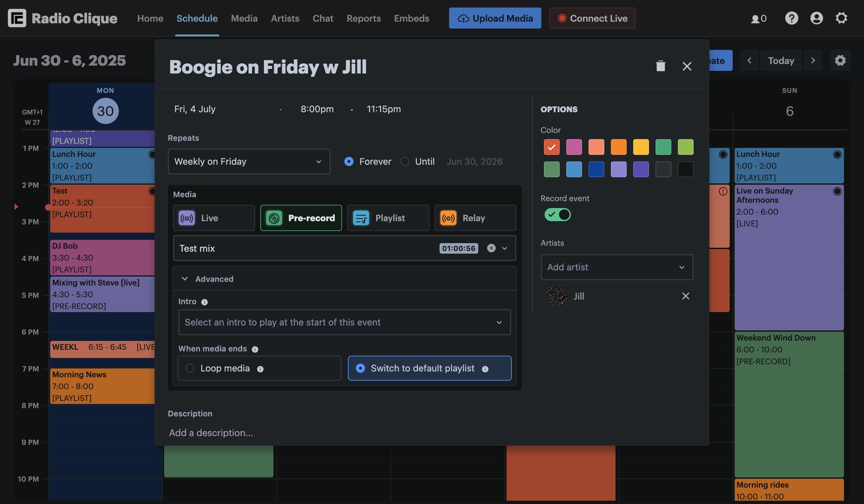
Task: Open Morning News event on Monday
Action: [102, 386]
